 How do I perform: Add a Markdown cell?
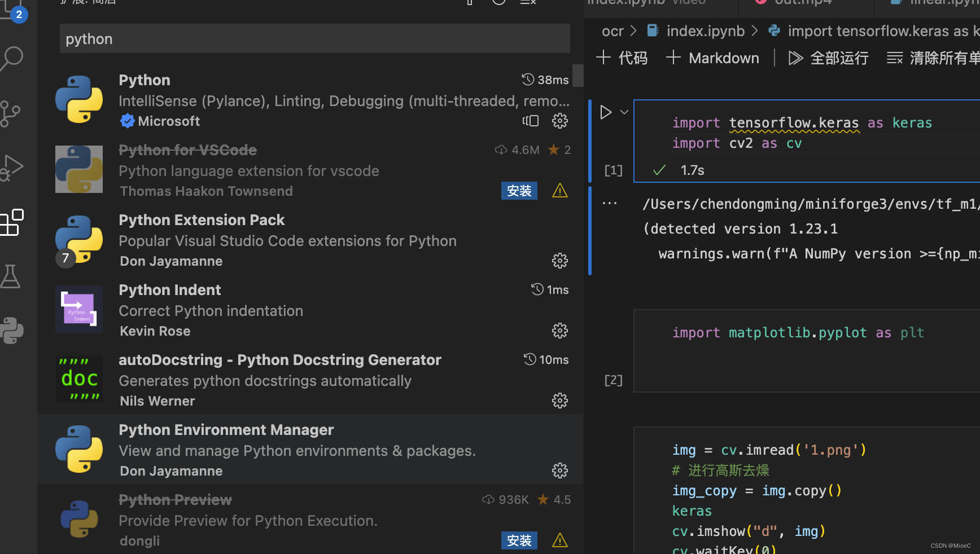712,58
